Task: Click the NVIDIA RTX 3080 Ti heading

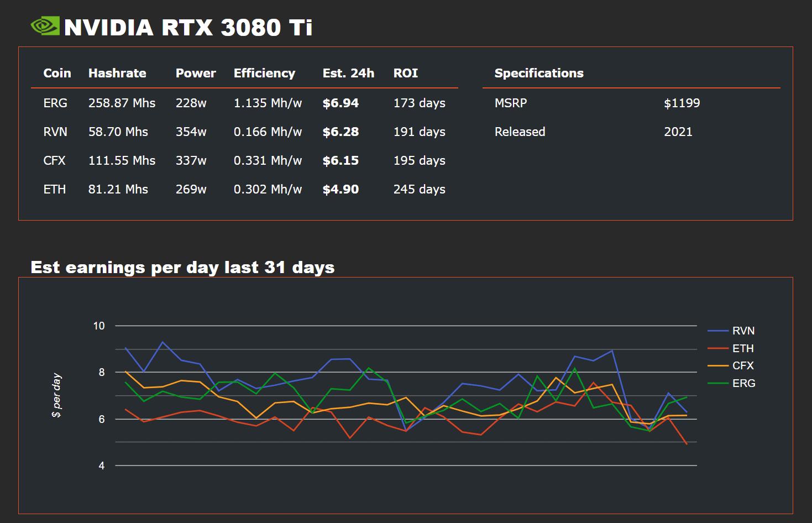Action: pyautogui.click(x=188, y=28)
